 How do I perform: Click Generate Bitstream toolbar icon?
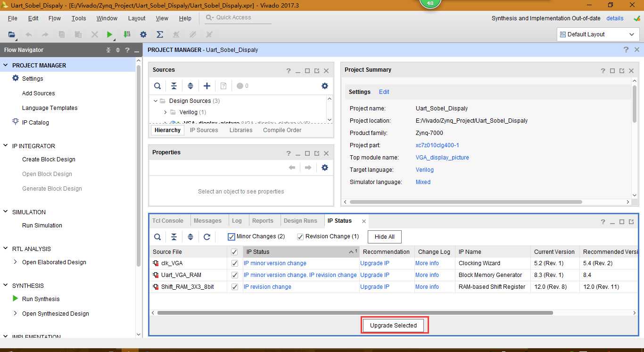click(127, 34)
